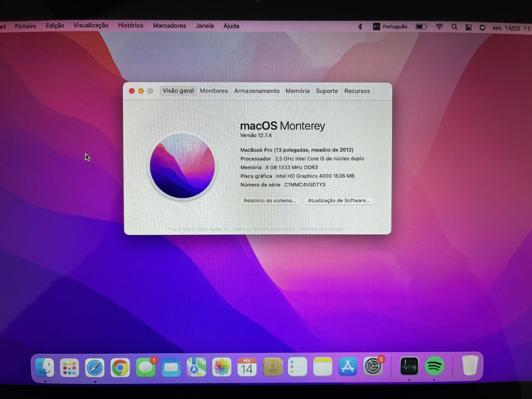Viewport: 532px width, 399px height.
Task: Click Relatório do sistema button
Action: pyautogui.click(x=270, y=201)
